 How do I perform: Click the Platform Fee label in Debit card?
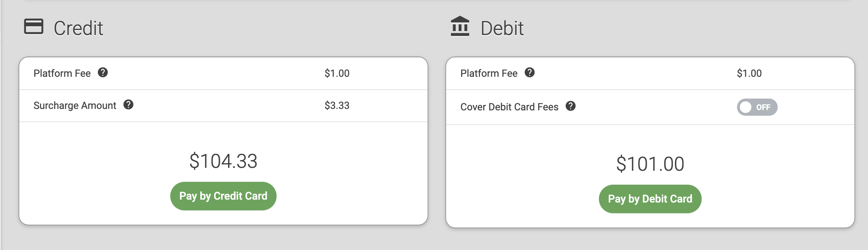[x=489, y=74]
